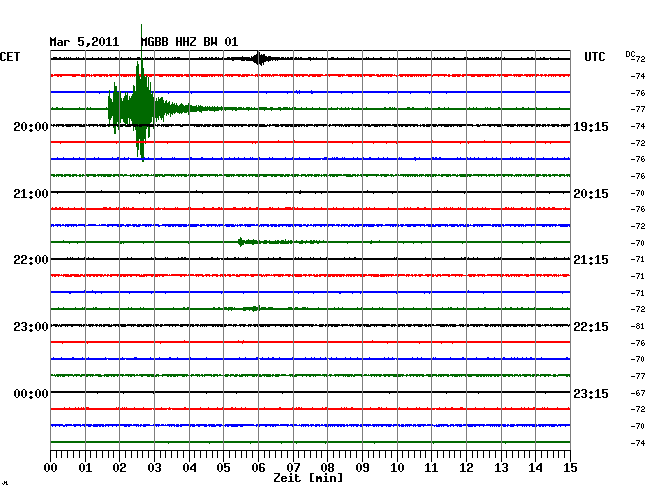This screenshot has height=494, width=650.
Task: Click minute tick label 12 on the axis
Action: tap(466, 467)
